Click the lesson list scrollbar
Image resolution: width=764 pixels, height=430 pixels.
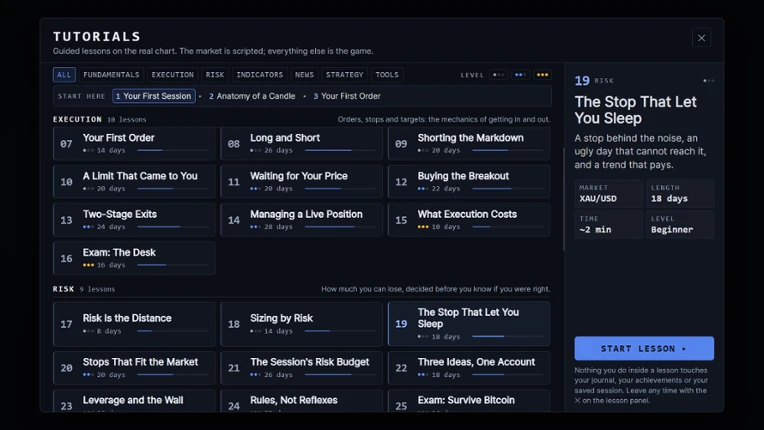[x=564, y=199]
